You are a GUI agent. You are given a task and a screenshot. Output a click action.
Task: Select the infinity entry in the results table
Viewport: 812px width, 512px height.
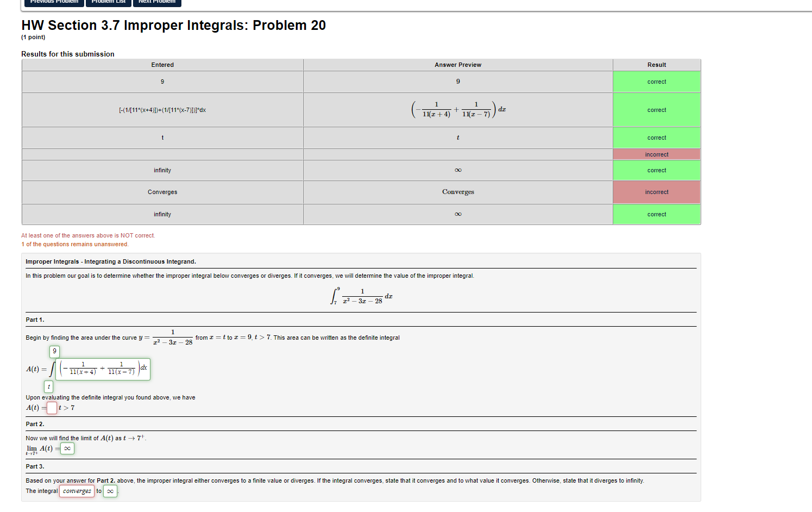[162, 170]
